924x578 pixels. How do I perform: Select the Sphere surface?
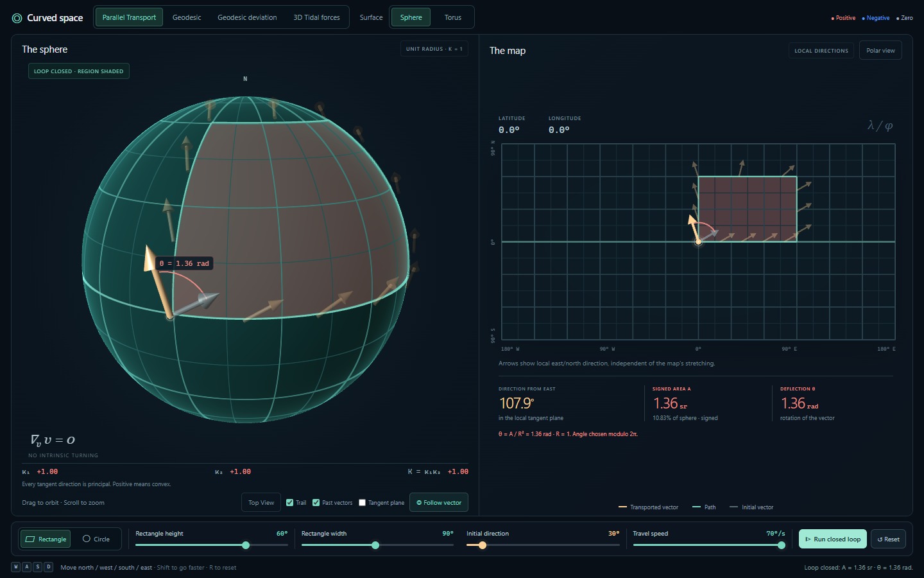pyautogui.click(x=411, y=17)
